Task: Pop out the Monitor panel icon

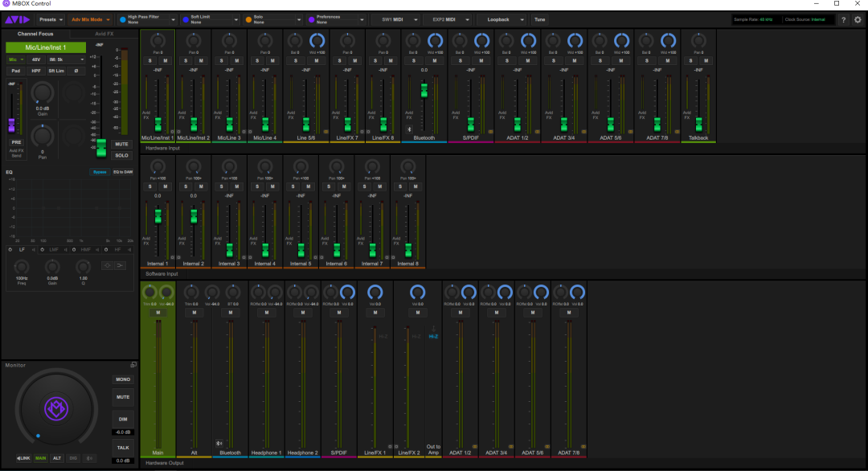Action: pos(133,365)
